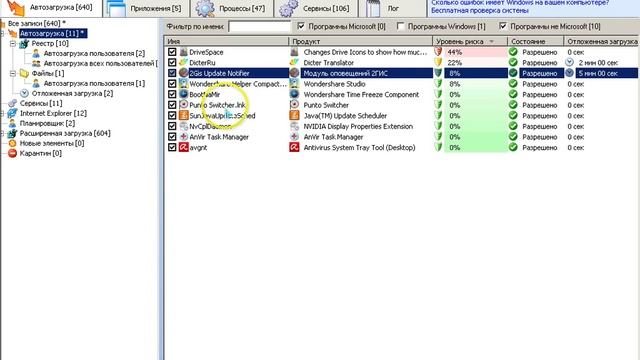Select Все записи [640] in tree
Image resolution: width=640 pixels, height=360 pixels.
[x=36, y=23]
